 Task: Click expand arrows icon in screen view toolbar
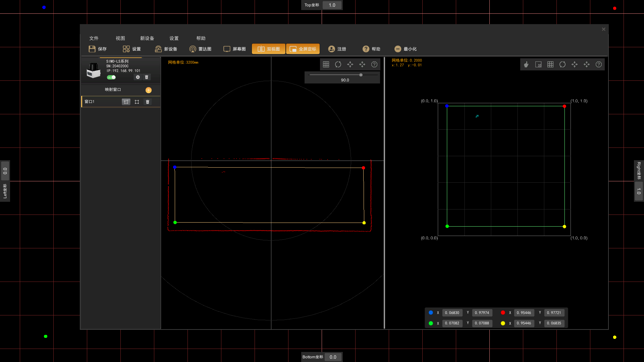pyautogui.click(x=587, y=64)
